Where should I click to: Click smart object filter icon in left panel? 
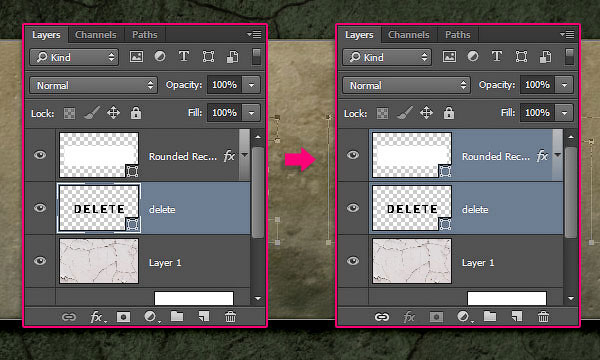[233, 57]
